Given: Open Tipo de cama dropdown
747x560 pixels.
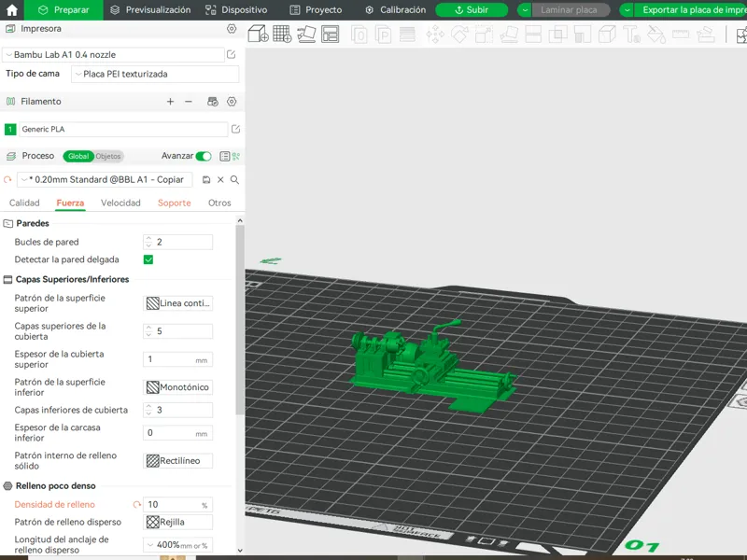Looking at the screenshot, I should tap(155, 75).
